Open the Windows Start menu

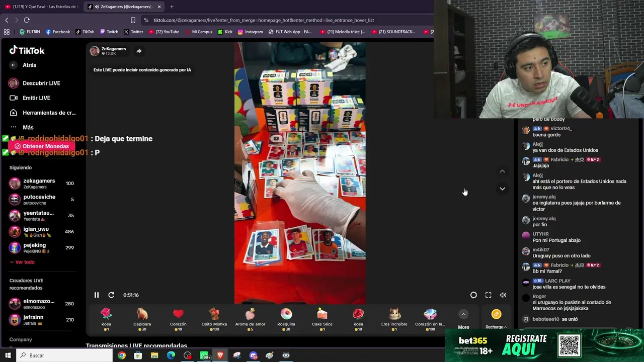[8, 355]
